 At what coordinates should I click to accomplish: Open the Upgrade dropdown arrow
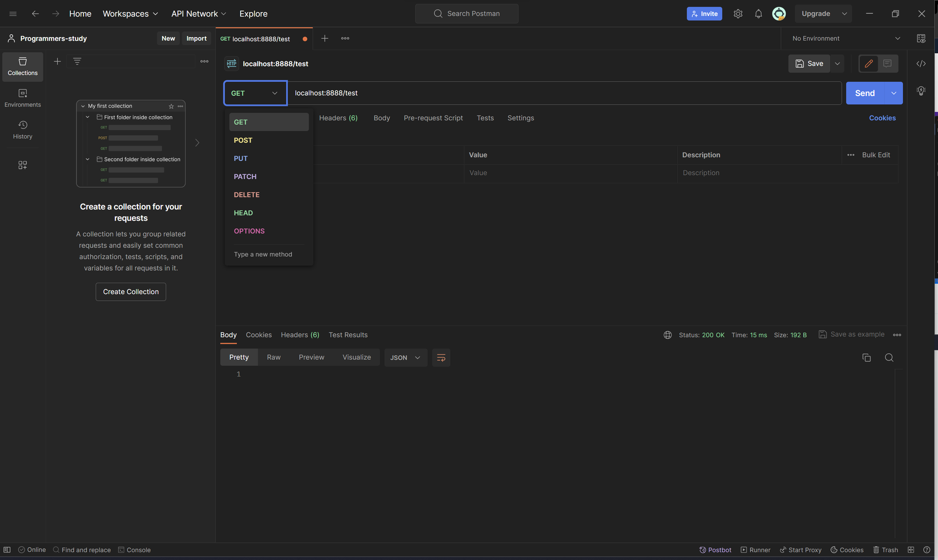click(x=844, y=14)
